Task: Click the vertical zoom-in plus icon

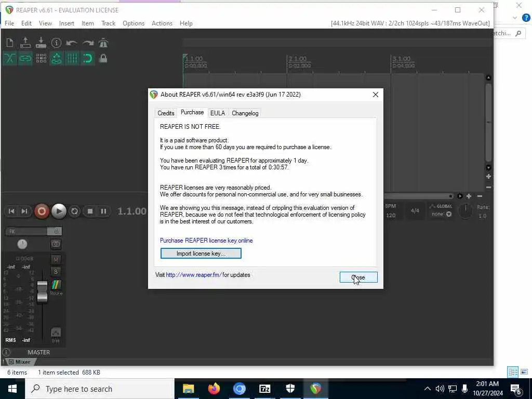Action: [488, 177]
